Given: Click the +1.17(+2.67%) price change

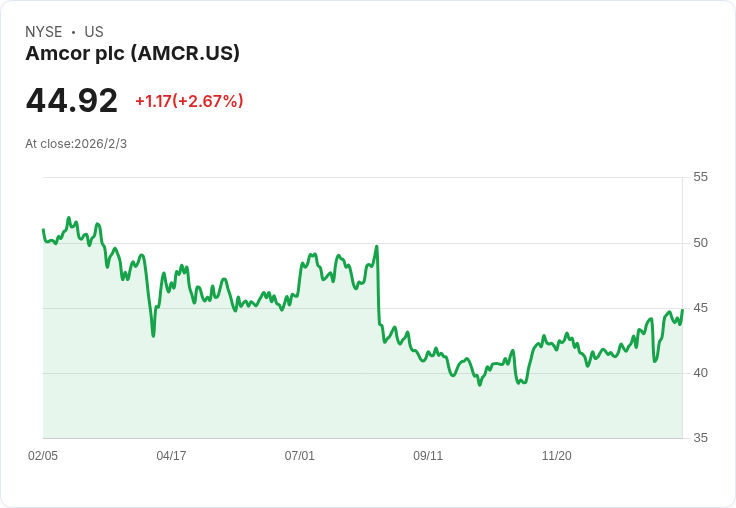Looking at the screenshot, I should point(189,101).
